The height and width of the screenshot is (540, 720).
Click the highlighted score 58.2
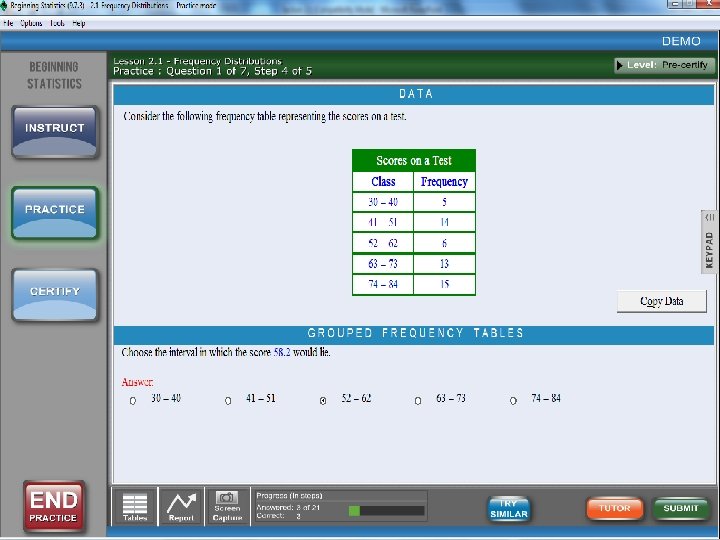point(282,353)
